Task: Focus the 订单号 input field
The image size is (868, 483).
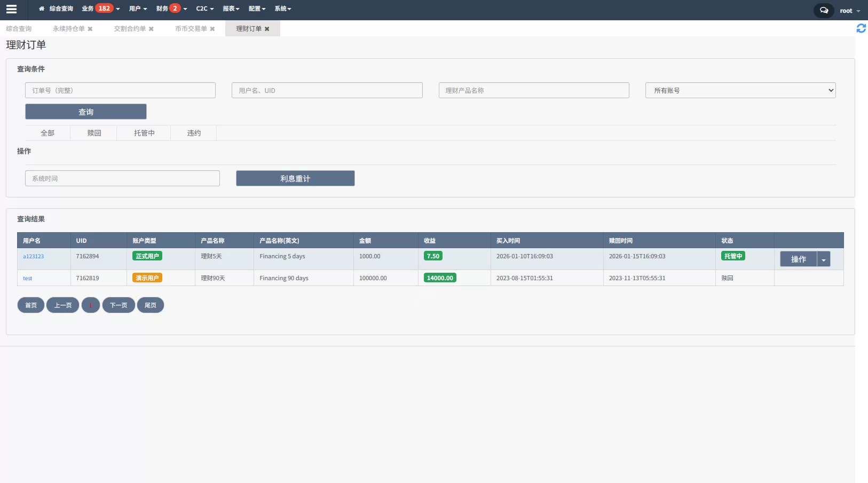Action: tap(120, 90)
